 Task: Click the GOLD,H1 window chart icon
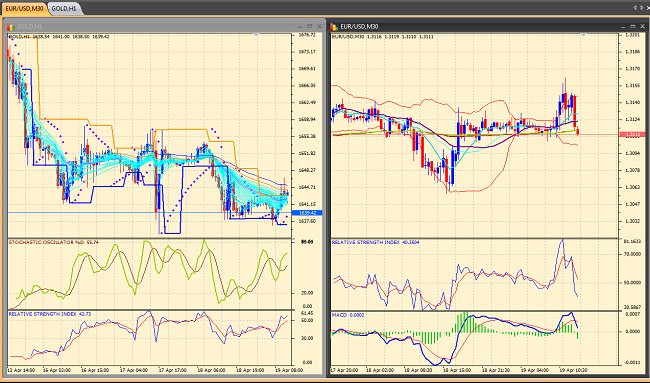(11, 27)
